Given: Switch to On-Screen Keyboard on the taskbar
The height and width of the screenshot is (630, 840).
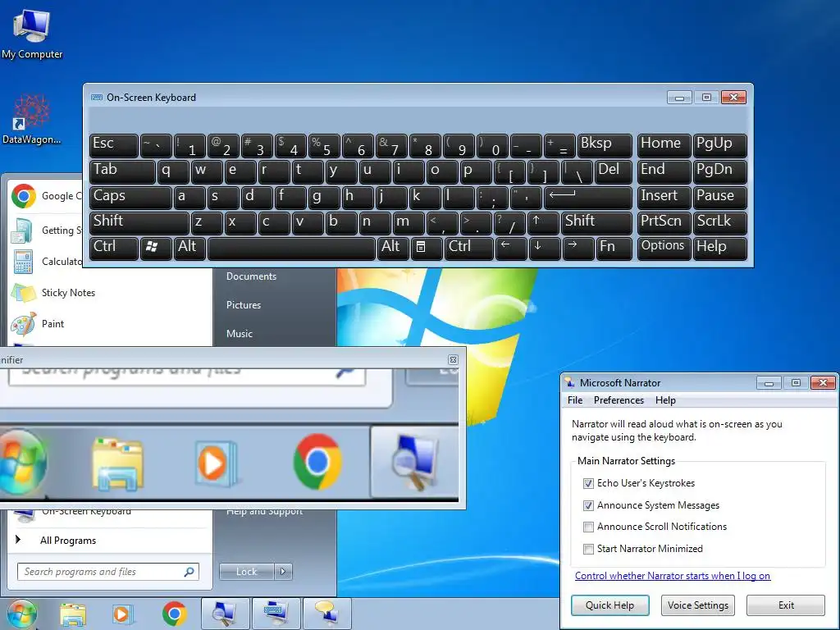Looking at the screenshot, I should [276, 614].
